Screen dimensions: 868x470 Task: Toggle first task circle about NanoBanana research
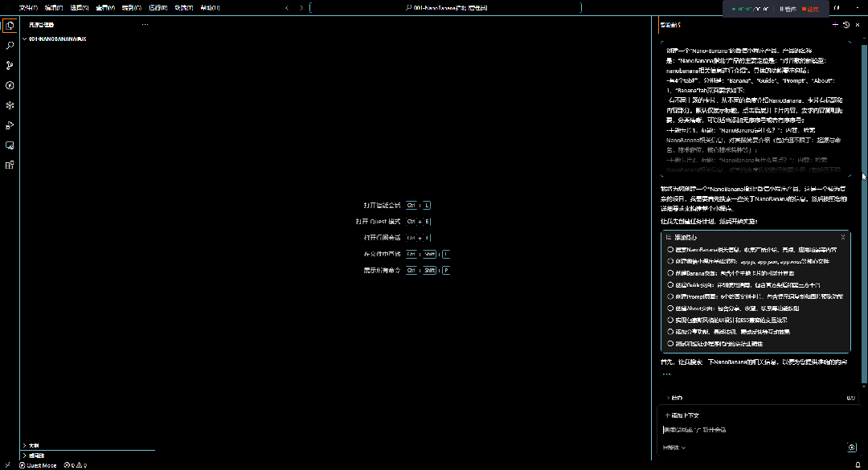click(670, 249)
